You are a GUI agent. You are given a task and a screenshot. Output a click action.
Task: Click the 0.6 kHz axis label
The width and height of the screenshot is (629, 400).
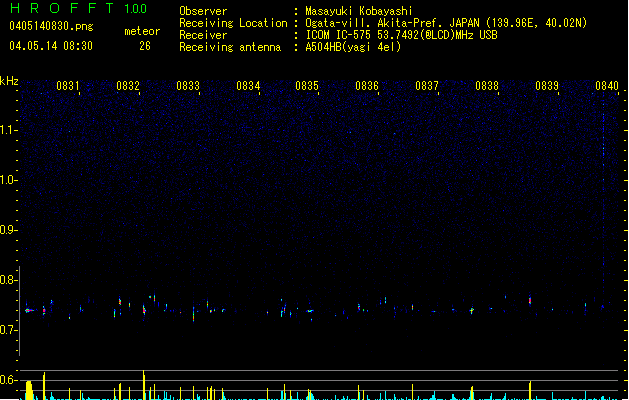tap(8, 380)
